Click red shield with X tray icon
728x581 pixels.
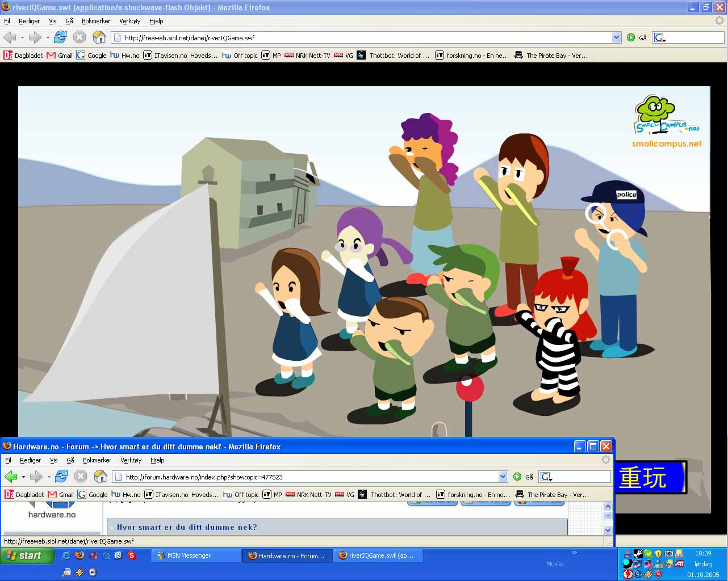[658, 574]
